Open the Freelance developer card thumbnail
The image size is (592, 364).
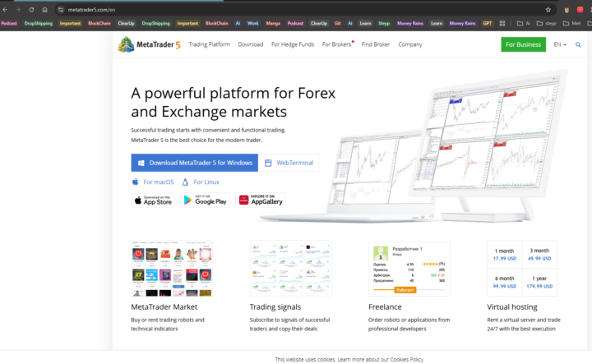pyautogui.click(x=409, y=269)
